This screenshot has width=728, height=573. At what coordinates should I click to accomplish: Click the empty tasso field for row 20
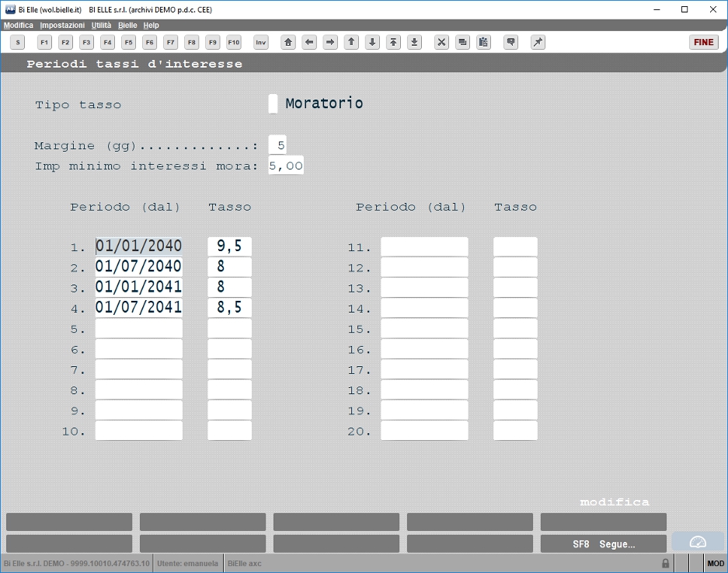(x=515, y=430)
